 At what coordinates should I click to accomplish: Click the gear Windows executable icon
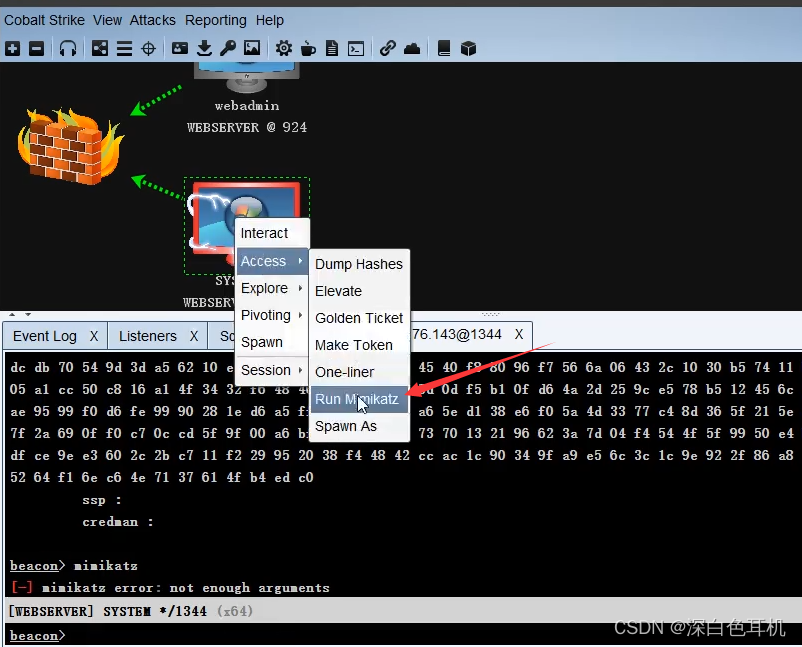[x=284, y=49]
